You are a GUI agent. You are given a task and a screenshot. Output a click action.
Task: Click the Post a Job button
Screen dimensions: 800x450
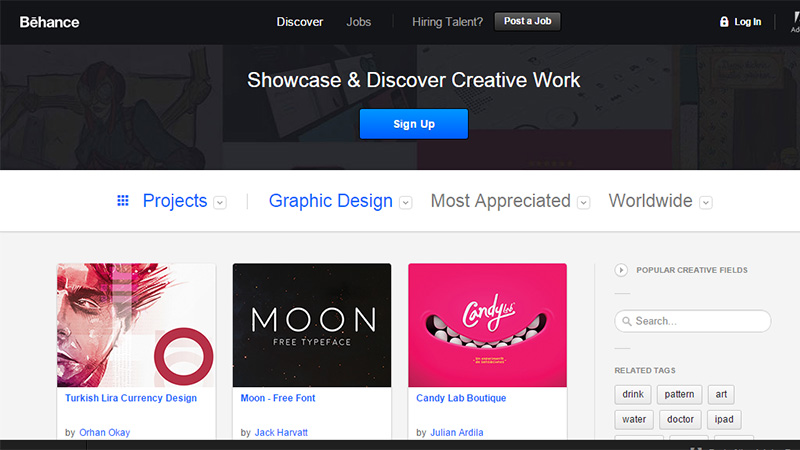coord(528,21)
